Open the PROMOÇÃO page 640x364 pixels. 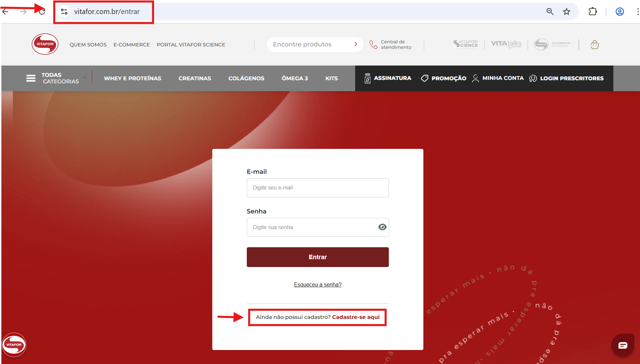pyautogui.click(x=449, y=78)
